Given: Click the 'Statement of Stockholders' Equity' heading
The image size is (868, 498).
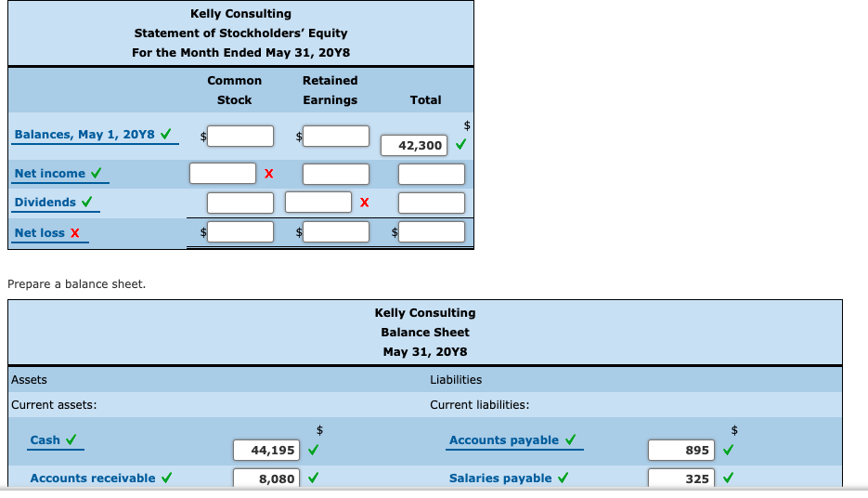Looking at the screenshot, I should (x=240, y=33).
